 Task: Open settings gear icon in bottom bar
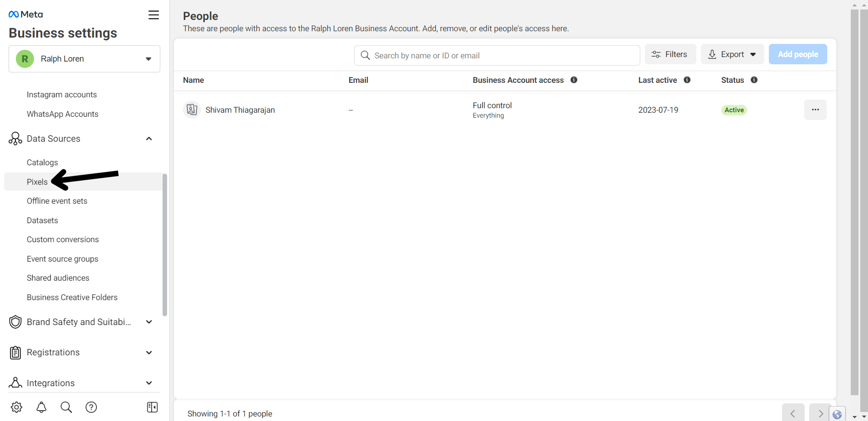click(17, 407)
